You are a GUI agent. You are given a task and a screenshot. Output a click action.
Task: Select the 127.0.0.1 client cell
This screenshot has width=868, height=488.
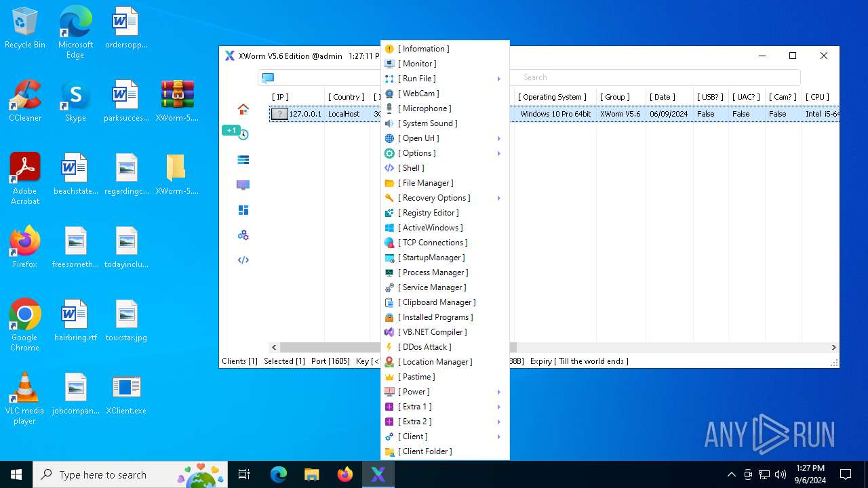point(297,114)
